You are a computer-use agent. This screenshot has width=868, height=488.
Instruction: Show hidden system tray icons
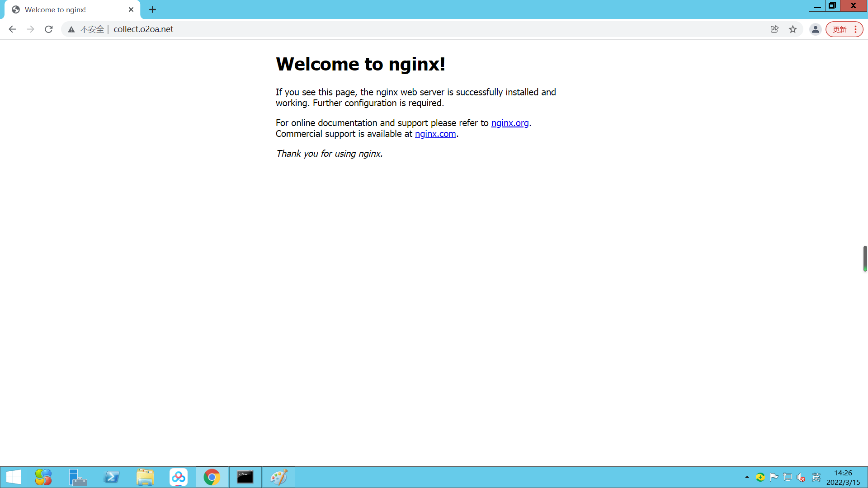pyautogui.click(x=747, y=477)
